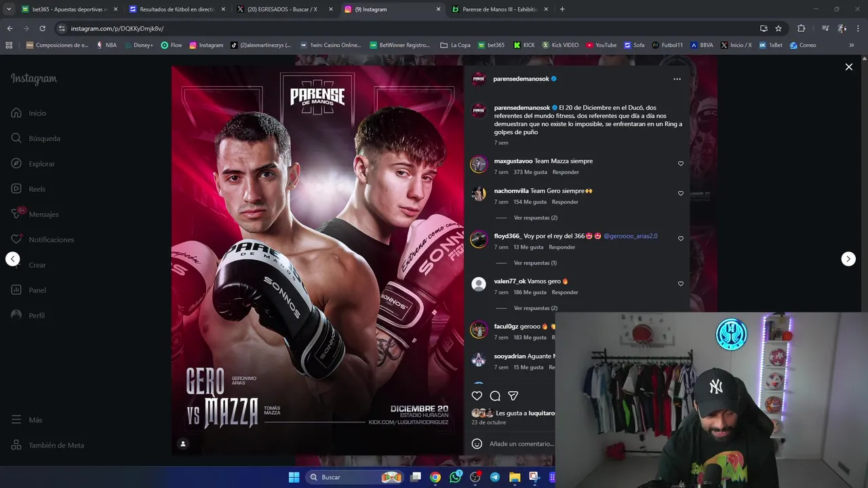The width and height of the screenshot is (868, 488).
Task: Open Mensajes in Instagram sidebar
Action: (x=35, y=214)
